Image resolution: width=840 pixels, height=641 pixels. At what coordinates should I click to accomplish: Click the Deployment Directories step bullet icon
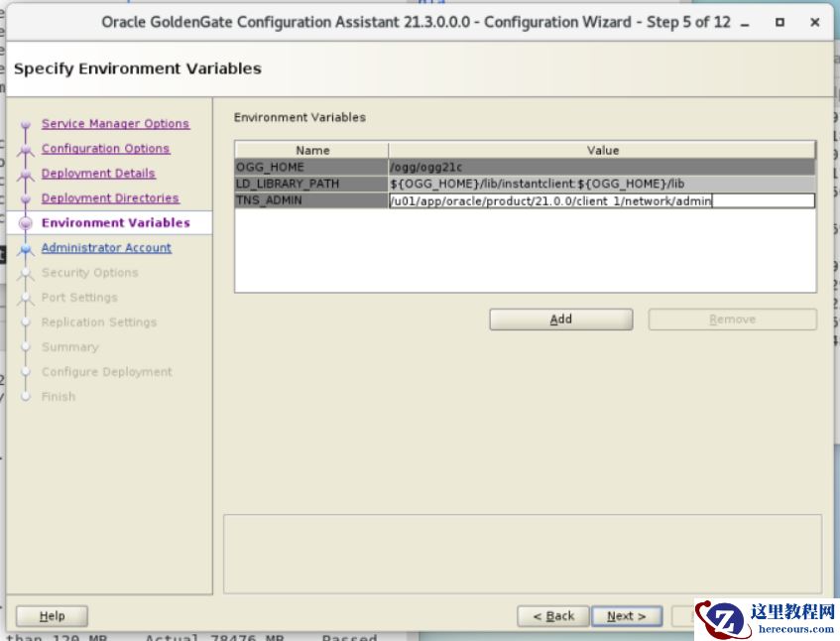coord(26,198)
